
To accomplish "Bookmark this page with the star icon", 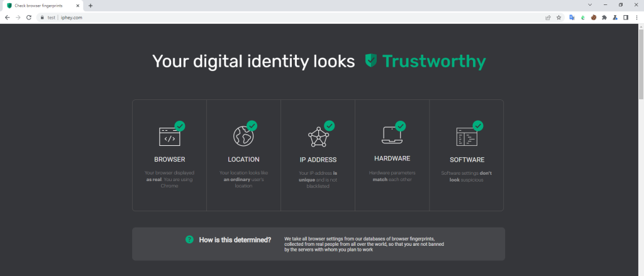I will [558, 18].
